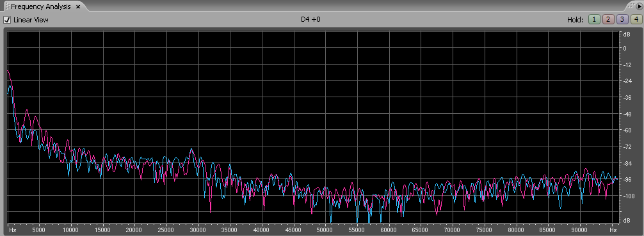
Task: Click the Linear View label text
Action: 31,20
